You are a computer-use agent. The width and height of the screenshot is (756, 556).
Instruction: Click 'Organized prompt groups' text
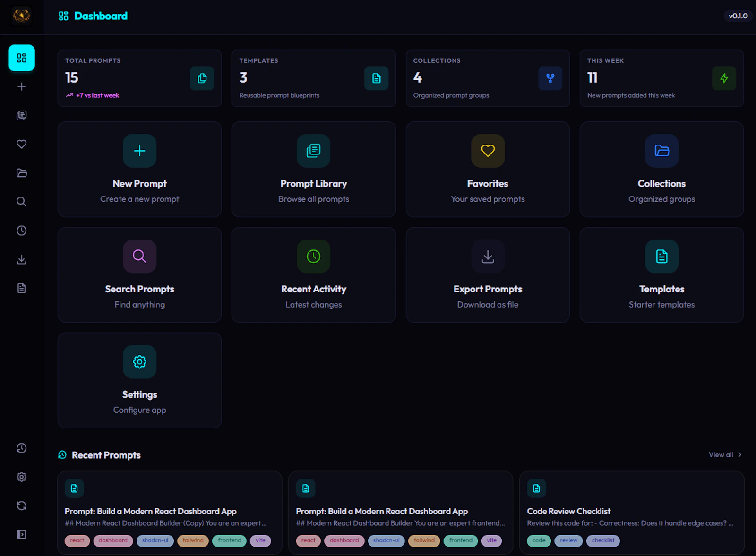click(x=451, y=95)
